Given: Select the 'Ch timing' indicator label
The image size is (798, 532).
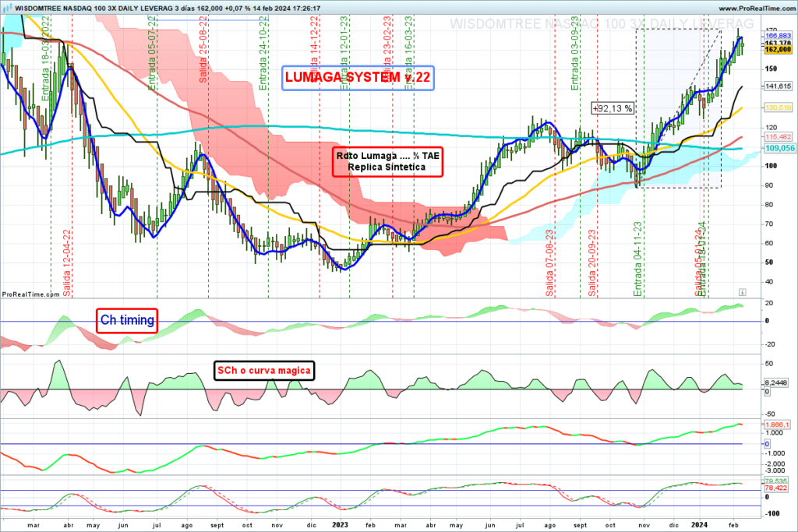Looking at the screenshot, I should pos(127,320).
